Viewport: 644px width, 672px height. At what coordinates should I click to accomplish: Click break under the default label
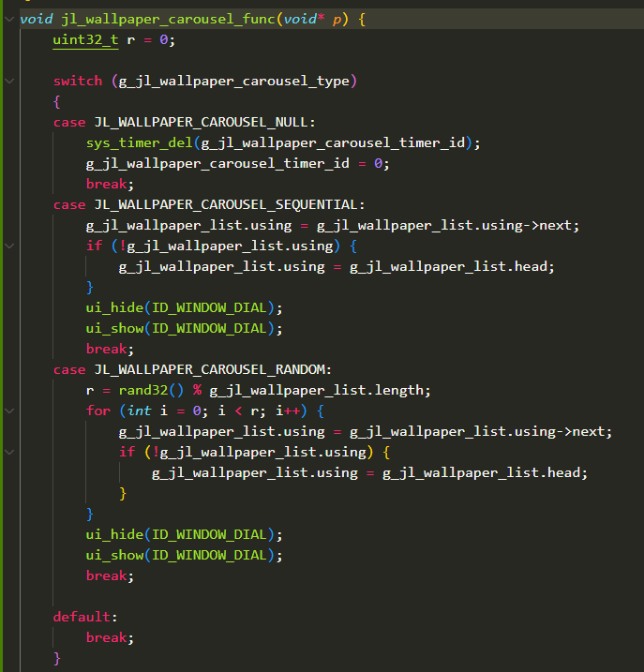[x=107, y=637]
